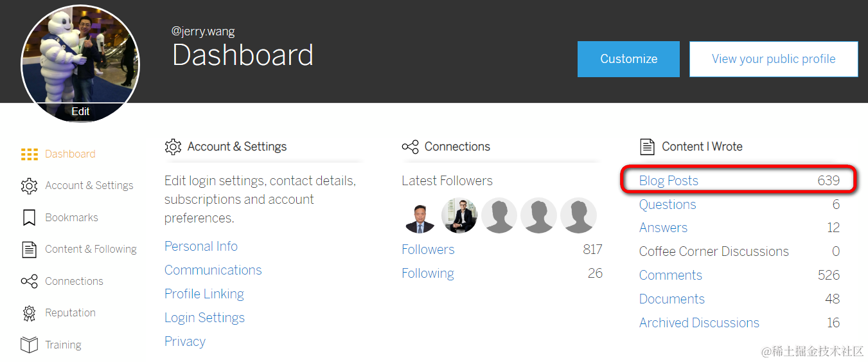Click the Connections section header icon
This screenshot has height=362, width=868.
[x=410, y=147]
